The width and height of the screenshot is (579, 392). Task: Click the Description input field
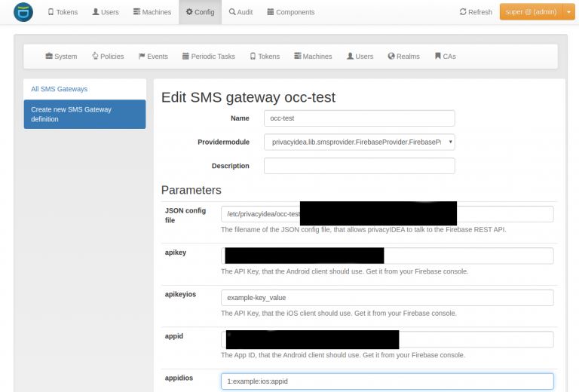pyautogui.click(x=360, y=166)
